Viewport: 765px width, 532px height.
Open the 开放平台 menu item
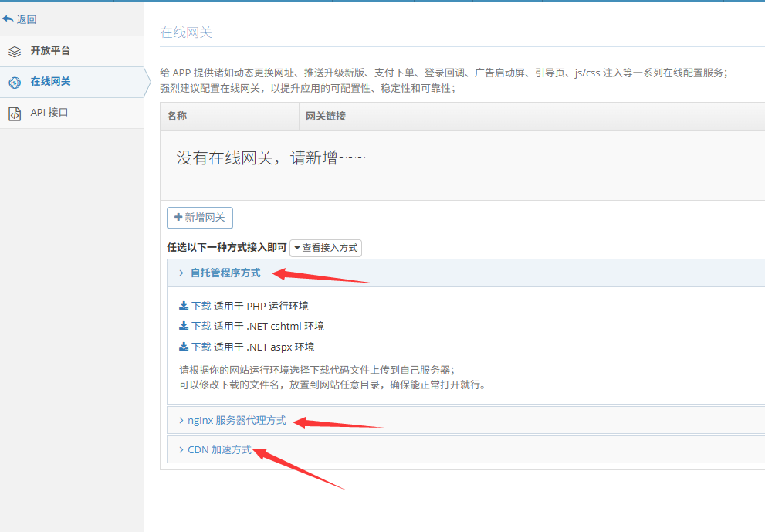50,51
